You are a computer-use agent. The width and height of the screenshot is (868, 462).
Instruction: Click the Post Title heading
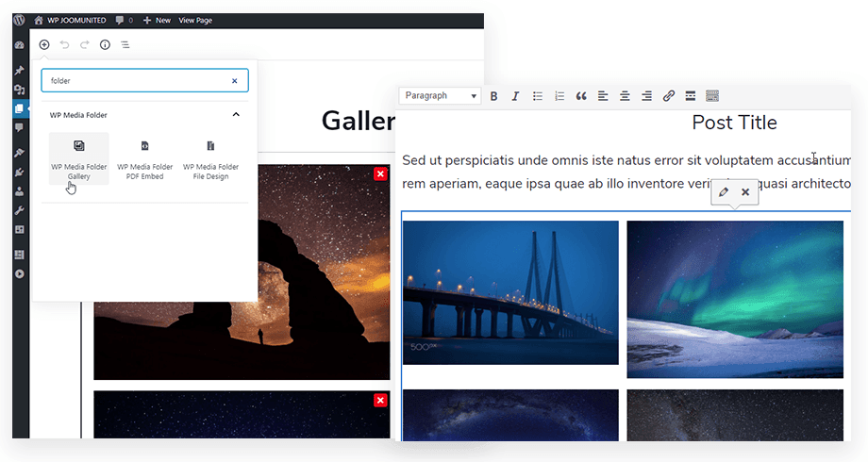point(734,123)
